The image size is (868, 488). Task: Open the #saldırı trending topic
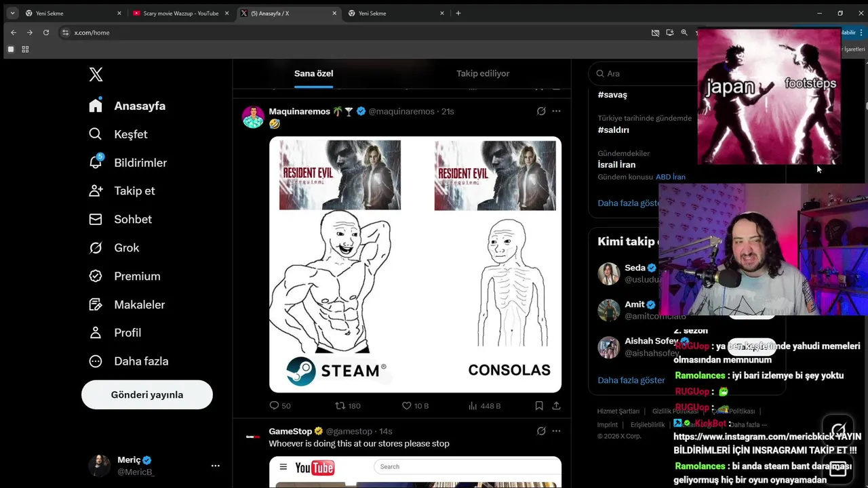click(614, 129)
